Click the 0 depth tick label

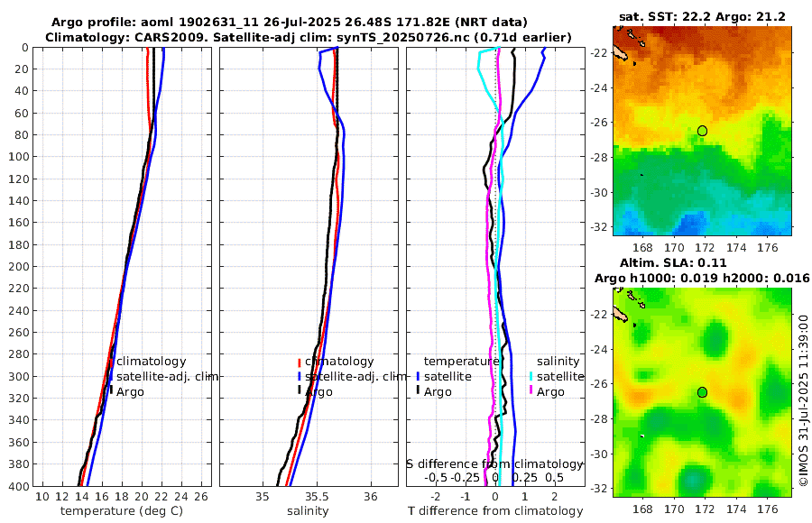[25, 48]
